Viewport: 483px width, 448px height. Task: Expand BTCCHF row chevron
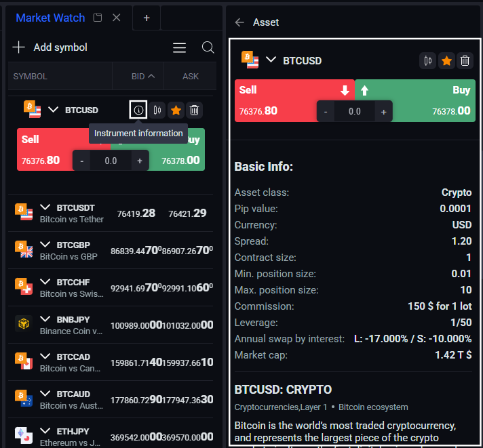coord(45,282)
